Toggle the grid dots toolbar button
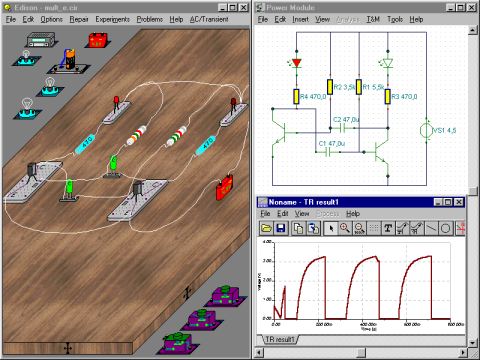Viewport: 480px width, 360px height. click(x=374, y=228)
